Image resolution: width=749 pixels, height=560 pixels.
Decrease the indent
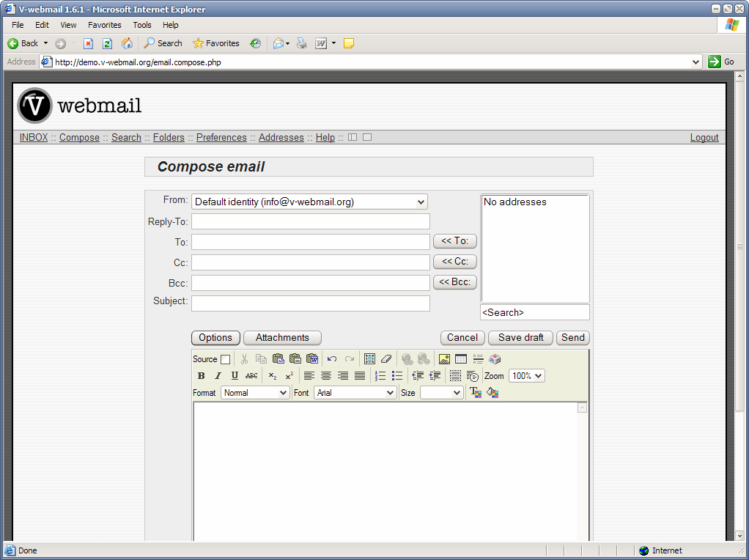[418, 376]
